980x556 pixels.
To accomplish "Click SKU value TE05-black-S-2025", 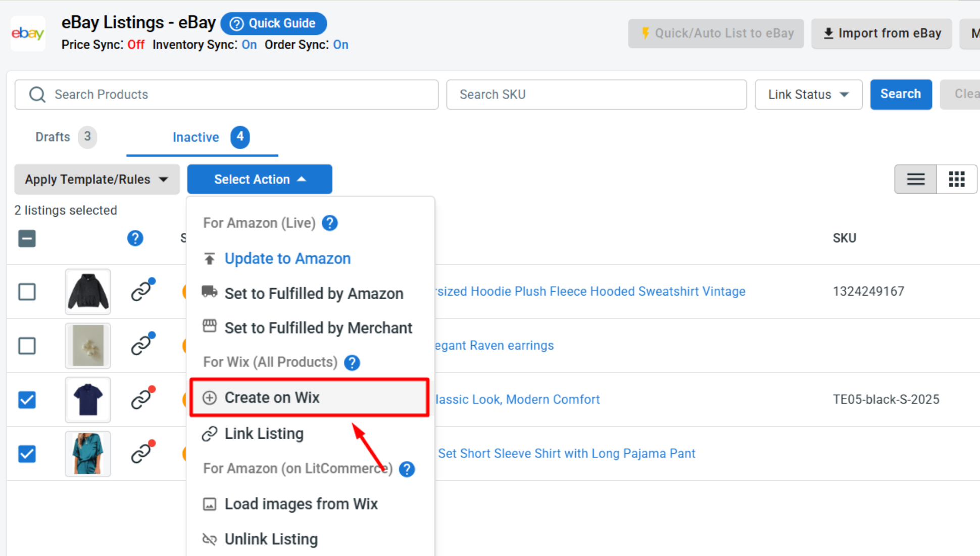I will [x=886, y=400].
